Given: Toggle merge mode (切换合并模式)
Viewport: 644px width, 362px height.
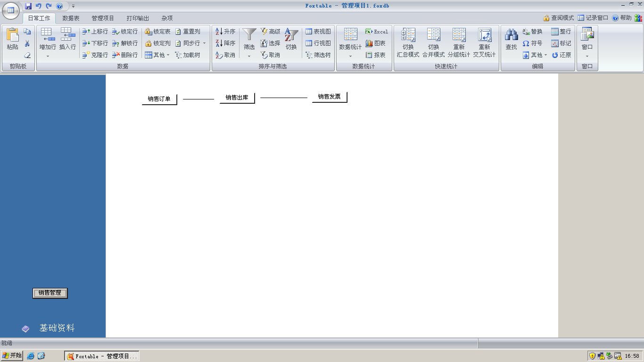Looking at the screenshot, I should [x=433, y=43].
